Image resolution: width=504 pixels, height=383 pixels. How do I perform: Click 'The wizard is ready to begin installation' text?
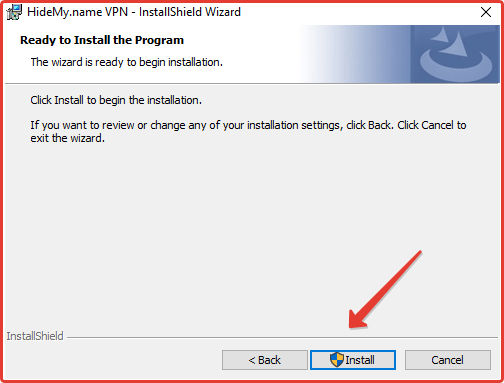(x=127, y=62)
